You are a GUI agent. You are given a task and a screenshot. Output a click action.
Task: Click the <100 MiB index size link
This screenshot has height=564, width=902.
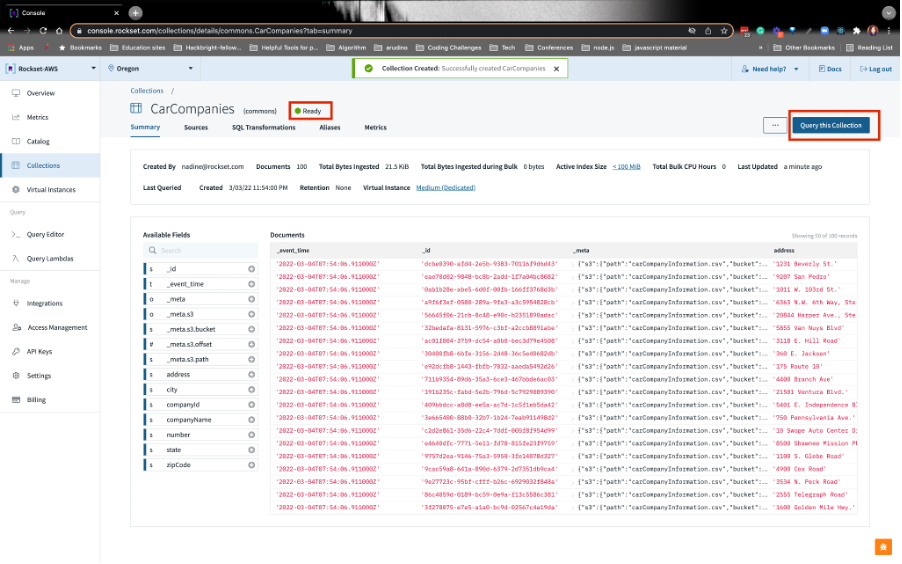626,167
